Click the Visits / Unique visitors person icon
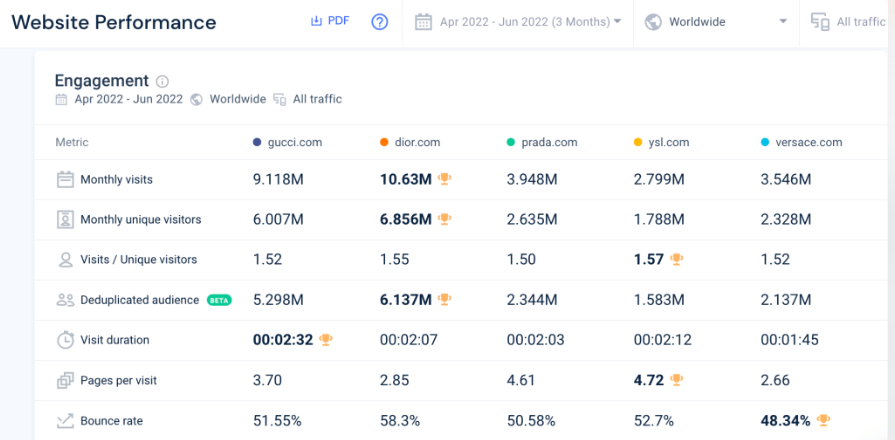The height and width of the screenshot is (440, 895). pos(66,260)
